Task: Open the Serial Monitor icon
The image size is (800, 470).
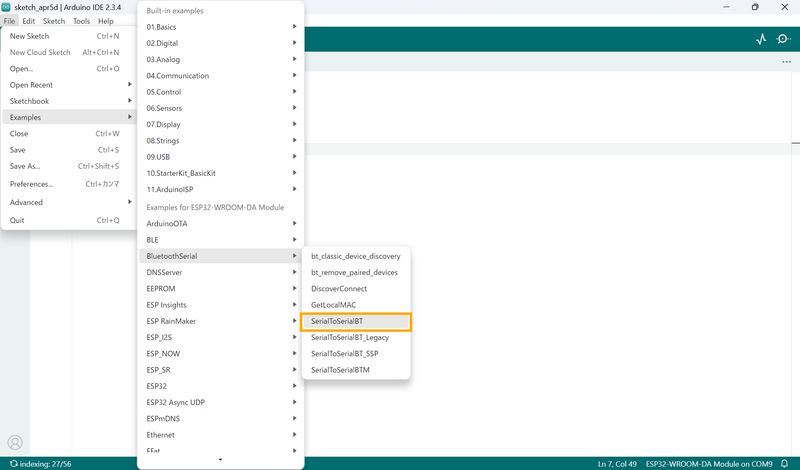Action: point(783,39)
